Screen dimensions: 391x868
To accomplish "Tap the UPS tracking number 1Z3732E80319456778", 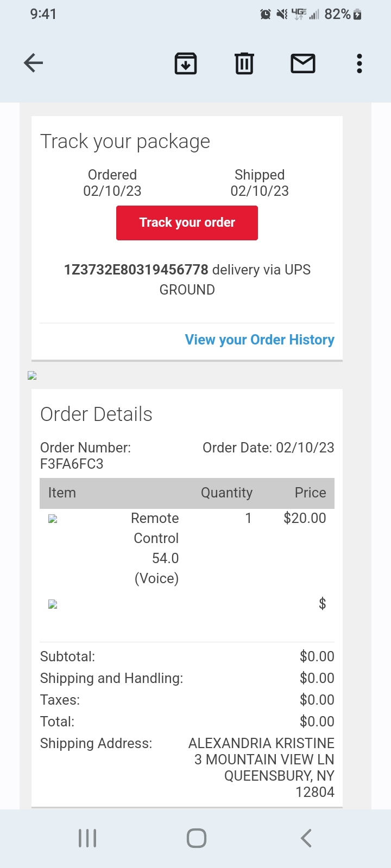I will pyautogui.click(x=136, y=270).
